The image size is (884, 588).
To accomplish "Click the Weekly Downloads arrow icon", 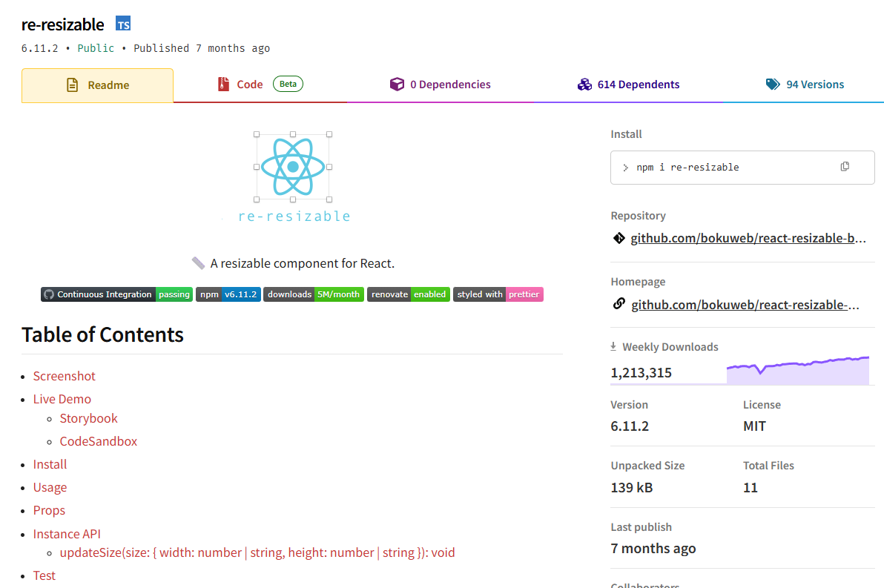I will coord(613,346).
